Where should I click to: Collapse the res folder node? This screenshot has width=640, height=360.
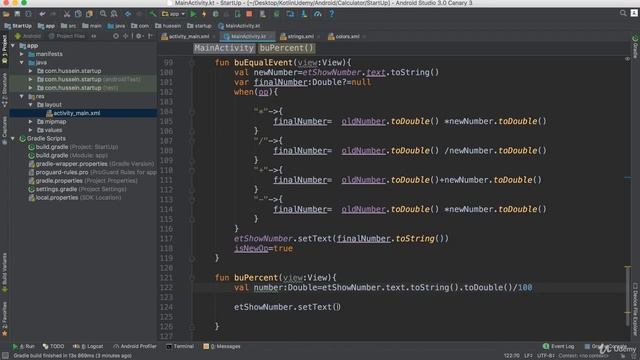coord(22,96)
